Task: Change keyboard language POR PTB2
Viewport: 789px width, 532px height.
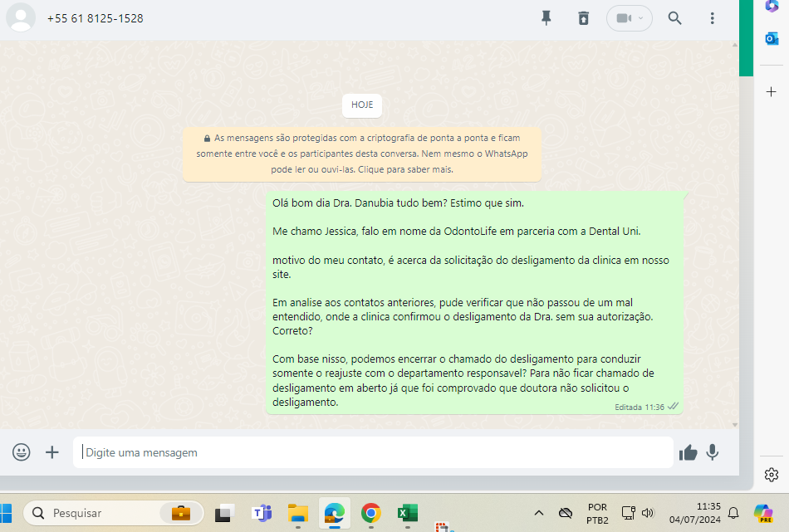Action: [x=597, y=514]
